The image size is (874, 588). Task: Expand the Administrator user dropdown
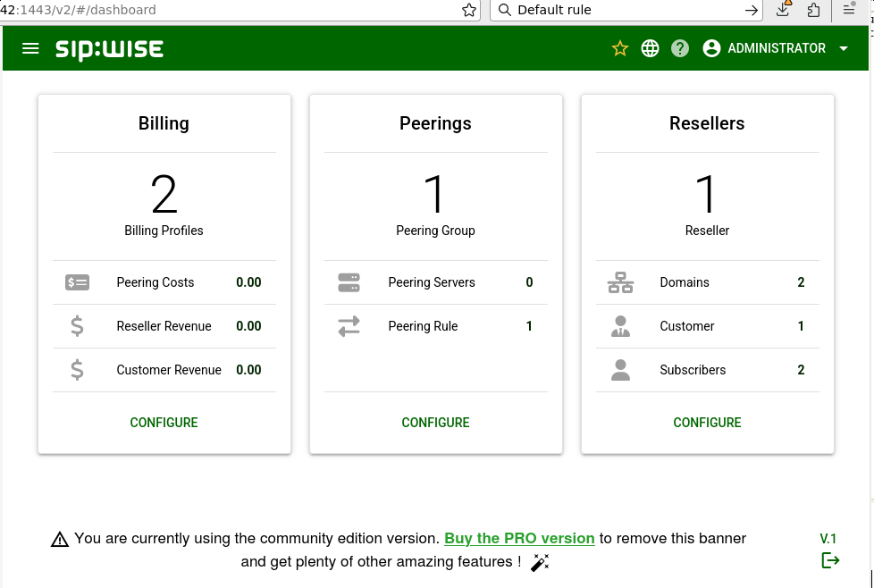tap(776, 48)
